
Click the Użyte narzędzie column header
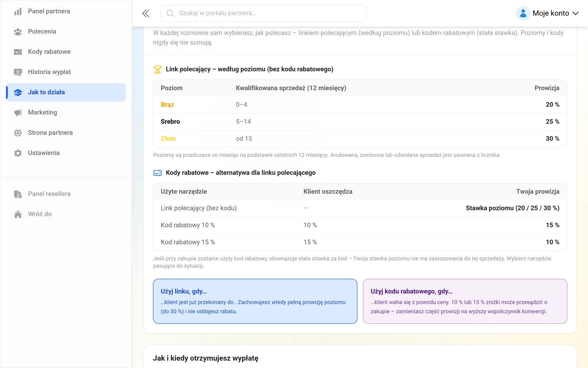(x=184, y=191)
